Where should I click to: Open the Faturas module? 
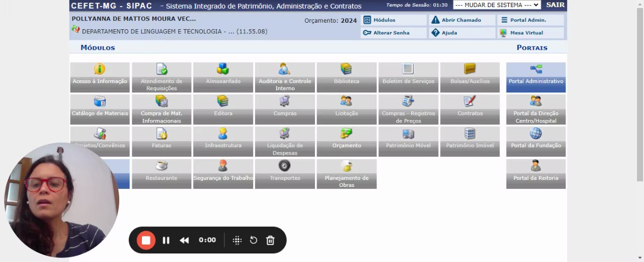click(x=162, y=142)
